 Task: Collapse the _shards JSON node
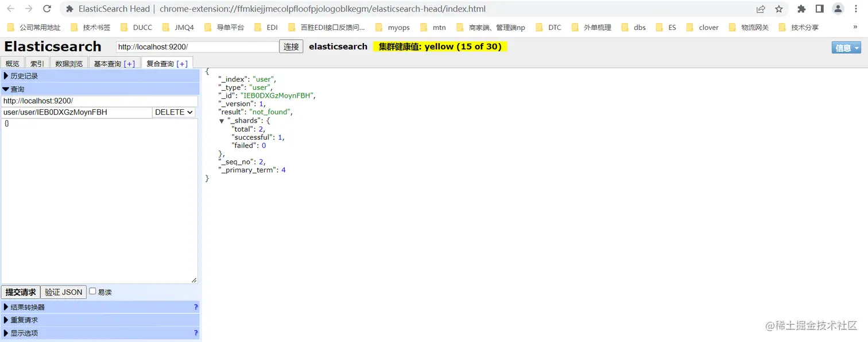coord(222,121)
